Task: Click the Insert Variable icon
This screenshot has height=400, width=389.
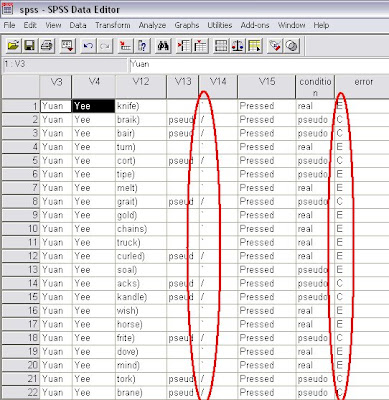Action: tap(200, 46)
